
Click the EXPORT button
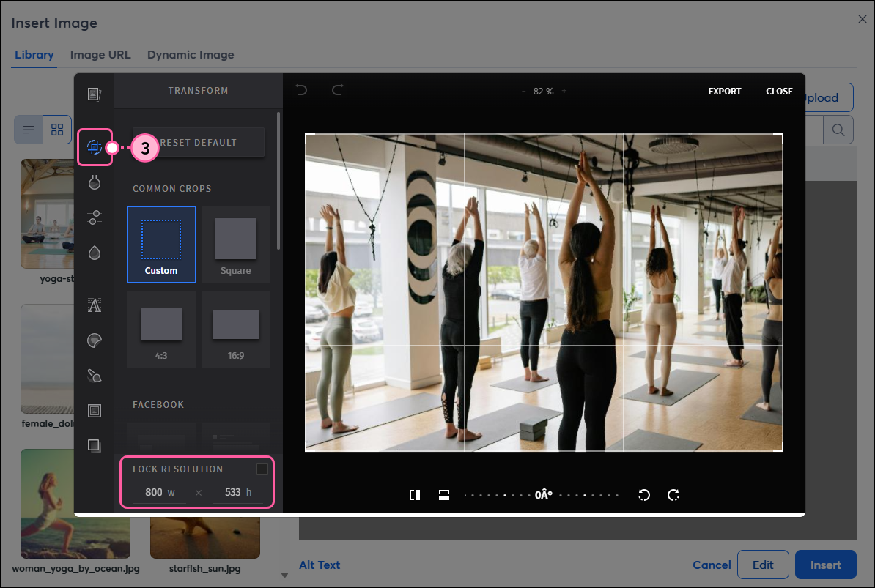[724, 92]
